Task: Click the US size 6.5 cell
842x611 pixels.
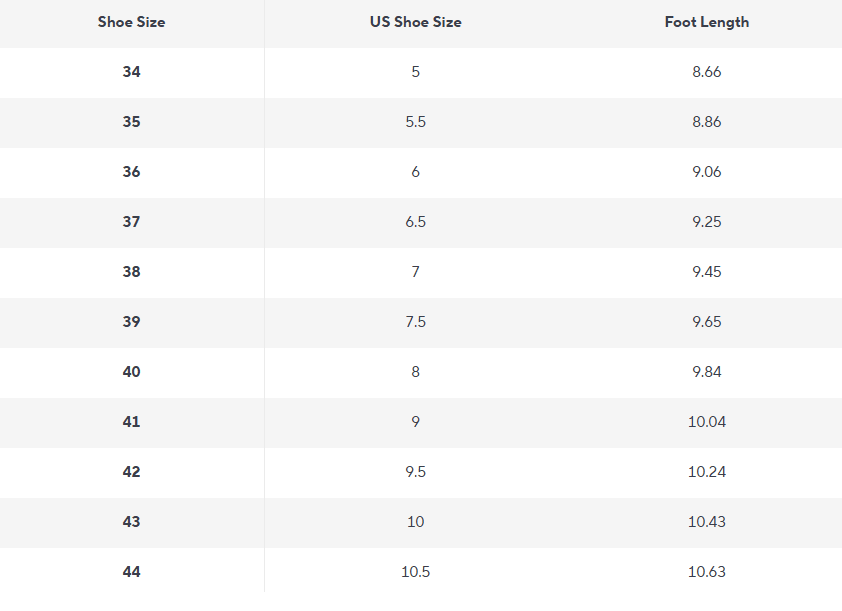Action: 416,222
